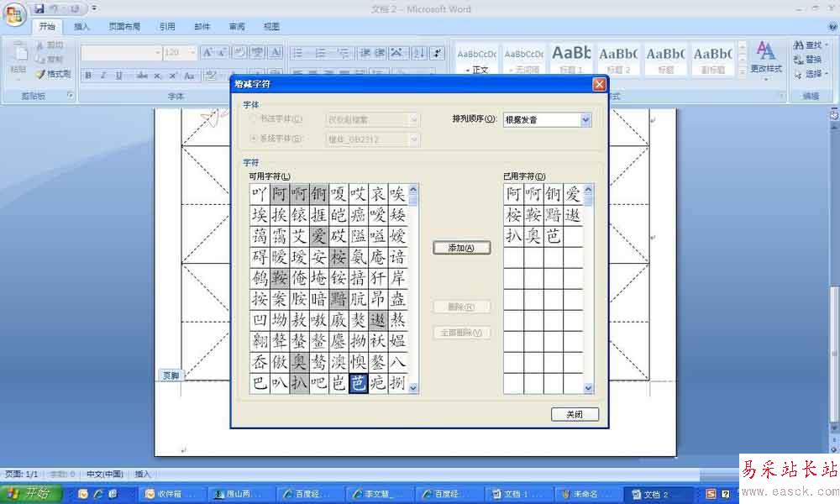Image resolution: width=840 pixels, height=504 pixels.
Task: Select the 系统字体 radio button
Action: pyautogui.click(x=253, y=139)
